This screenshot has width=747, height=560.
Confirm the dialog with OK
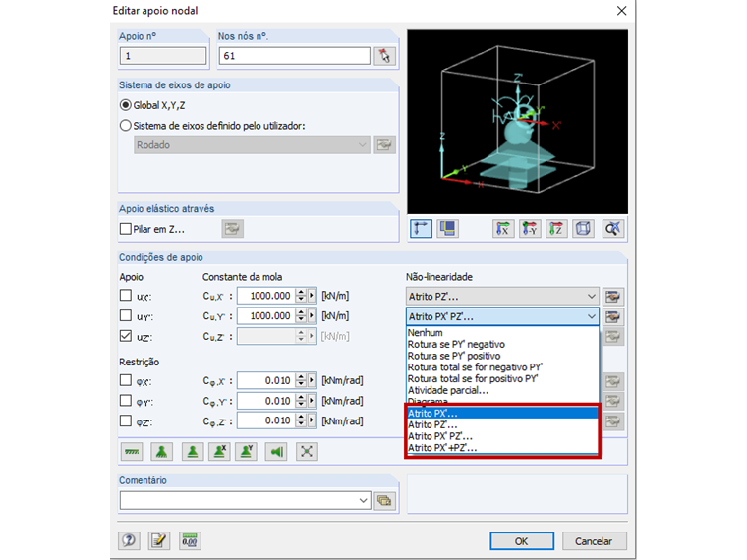522,541
